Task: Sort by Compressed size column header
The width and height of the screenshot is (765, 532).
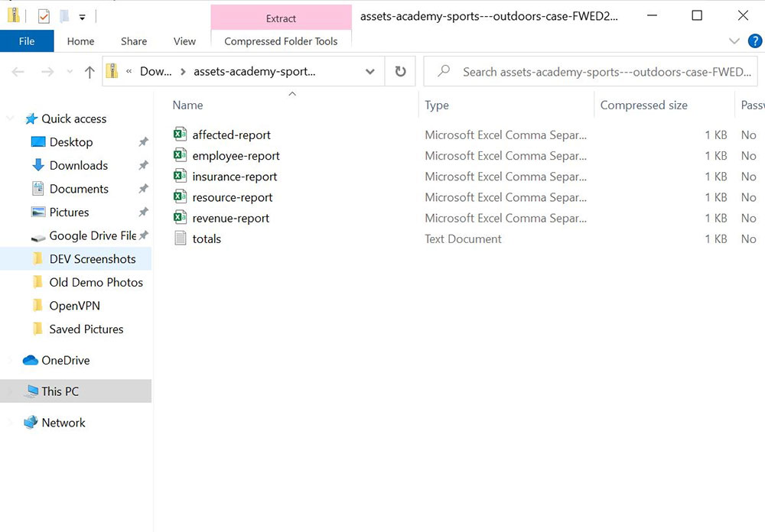Action: coord(643,105)
